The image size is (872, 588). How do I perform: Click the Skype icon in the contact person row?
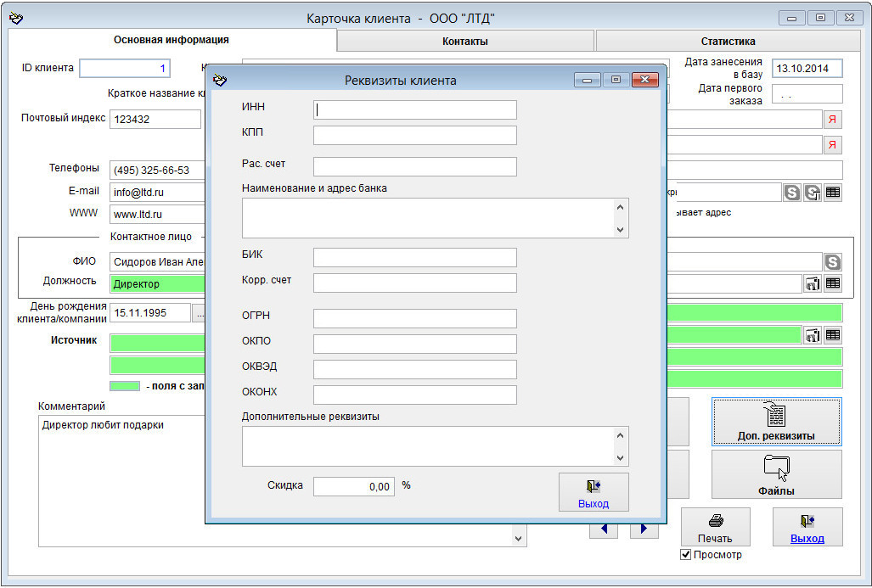(x=833, y=262)
